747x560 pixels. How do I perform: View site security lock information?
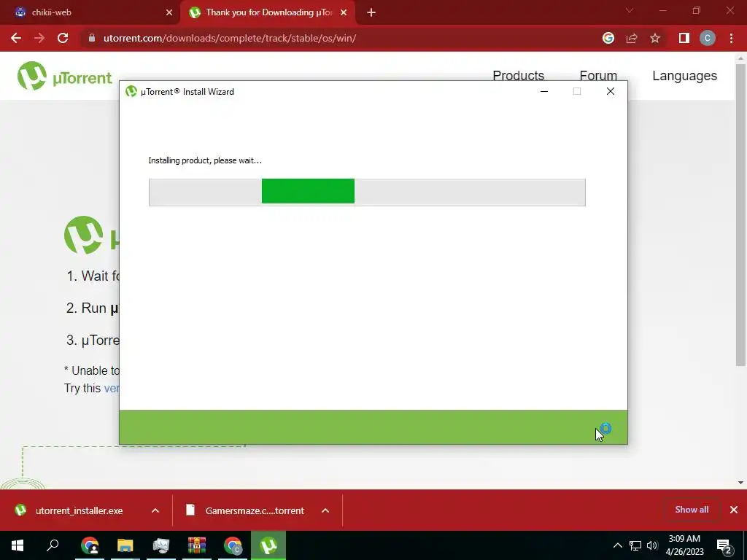tap(92, 38)
